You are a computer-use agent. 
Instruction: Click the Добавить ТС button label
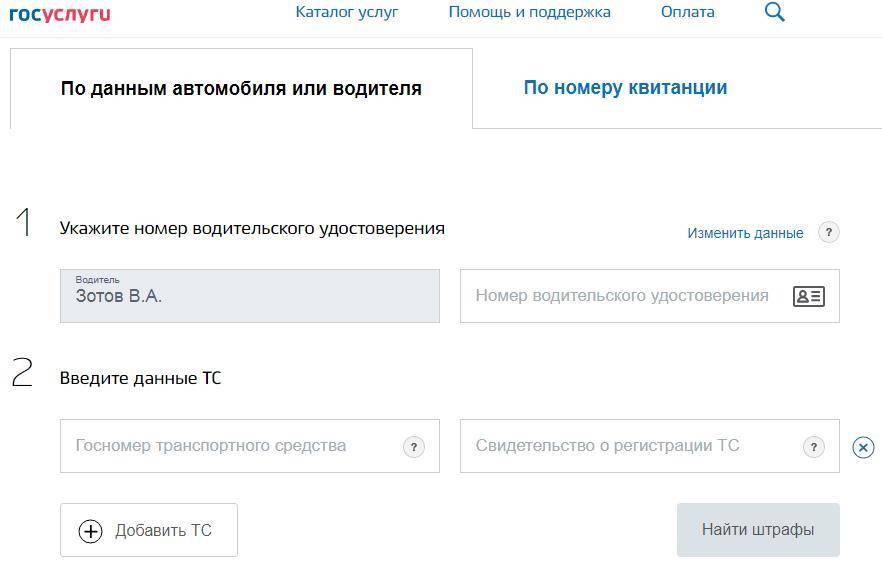point(163,531)
